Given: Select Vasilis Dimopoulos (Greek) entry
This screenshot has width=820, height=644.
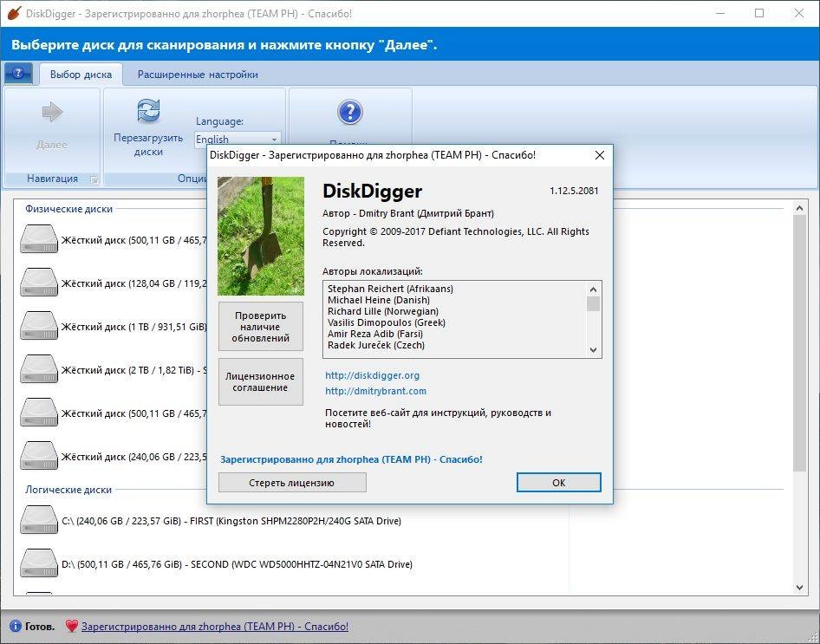Looking at the screenshot, I should coord(387,322).
